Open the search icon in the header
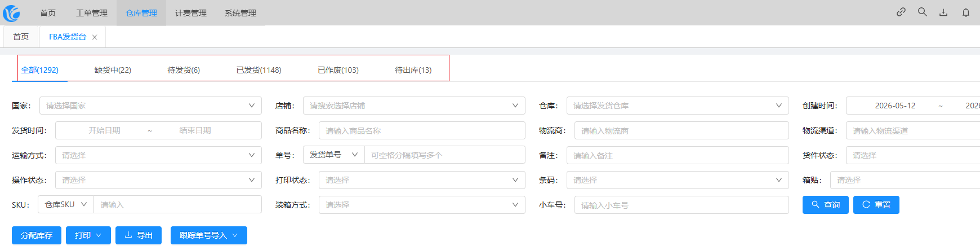Viewport: 980px width, 250px height. (x=923, y=12)
